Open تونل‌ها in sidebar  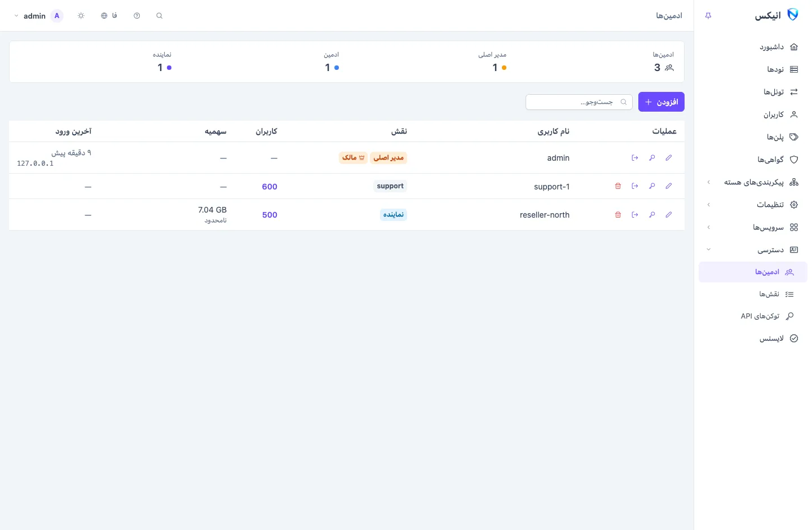[753, 92]
